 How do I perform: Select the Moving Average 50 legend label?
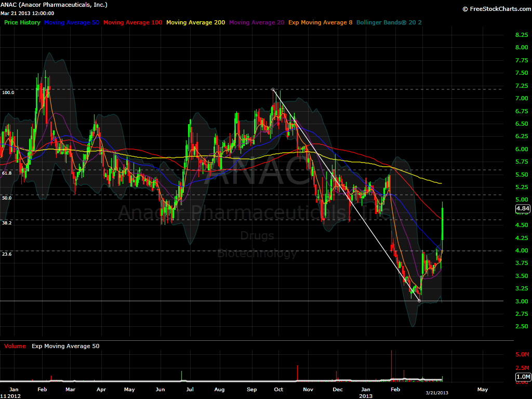click(x=72, y=22)
